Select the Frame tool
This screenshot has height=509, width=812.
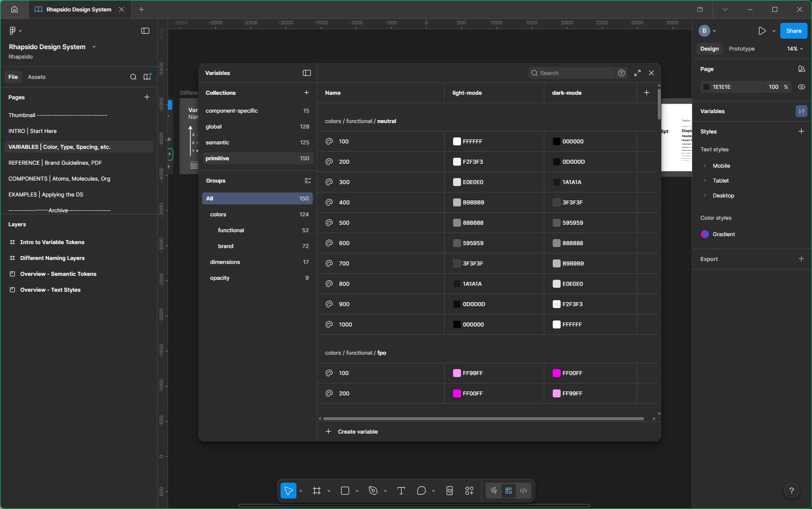pyautogui.click(x=317, y=491)
